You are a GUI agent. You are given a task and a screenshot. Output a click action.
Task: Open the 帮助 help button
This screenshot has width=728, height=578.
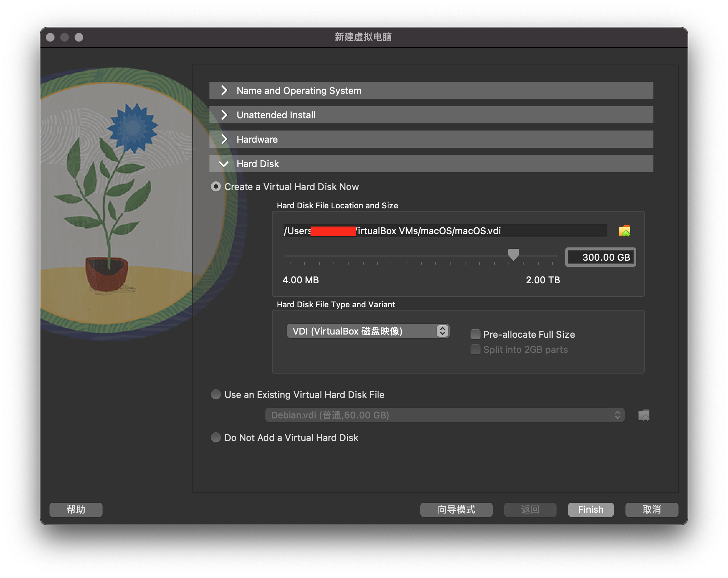76,510
